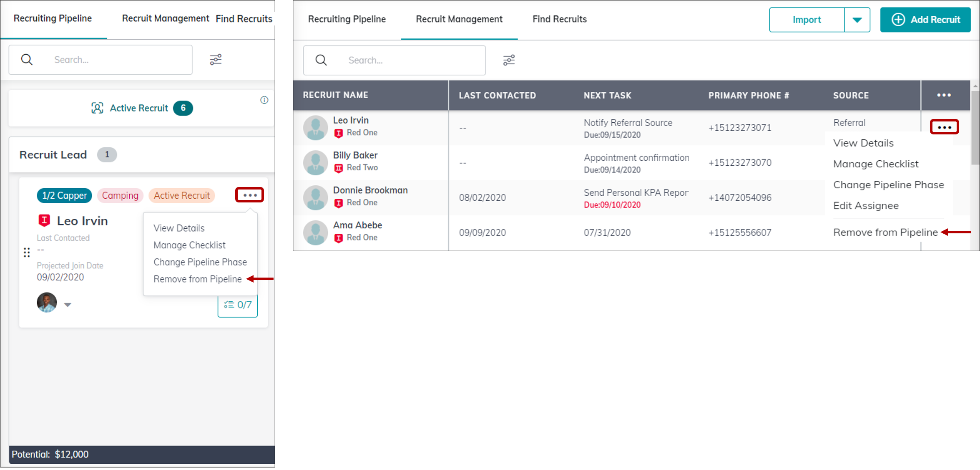Expand the Import dropdown arrow
The height and width of the screenshot is (470, 980).
point(857,20)
